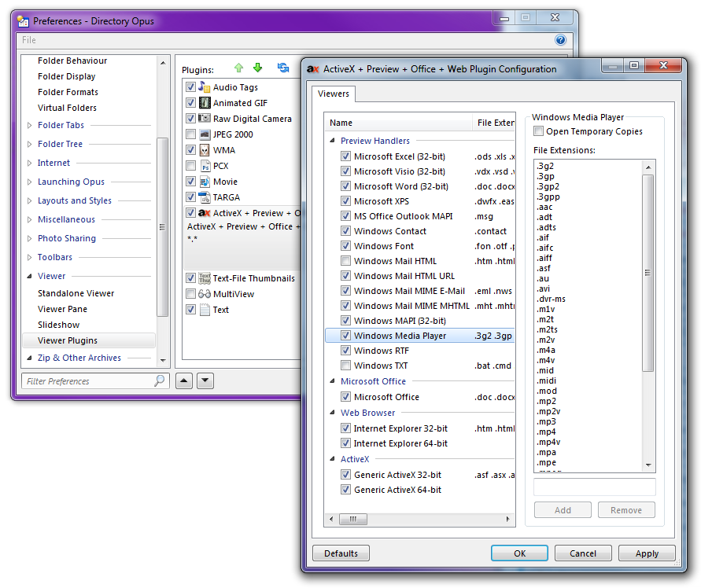Select the Raw Digital Camera plugin icon
Image resolution: width=701 pixels, height=588 pixels.
point(205,119)
